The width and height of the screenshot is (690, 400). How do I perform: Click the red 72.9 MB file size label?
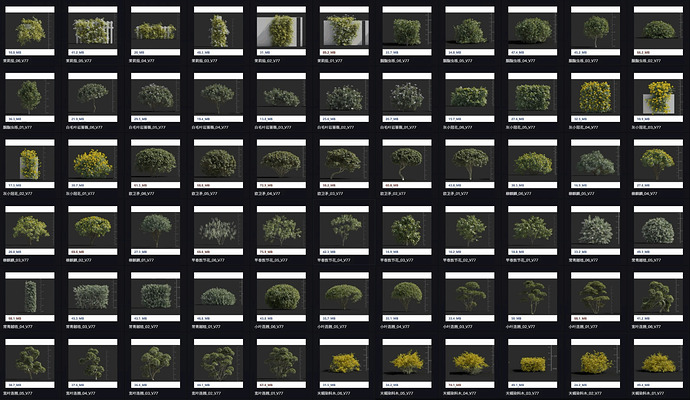click(266, 185)
